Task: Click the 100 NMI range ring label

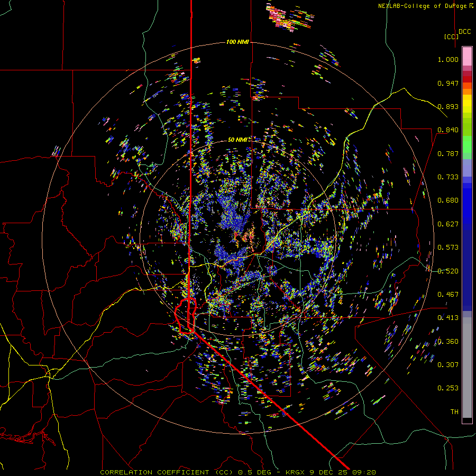Action: tap(237, 42)
